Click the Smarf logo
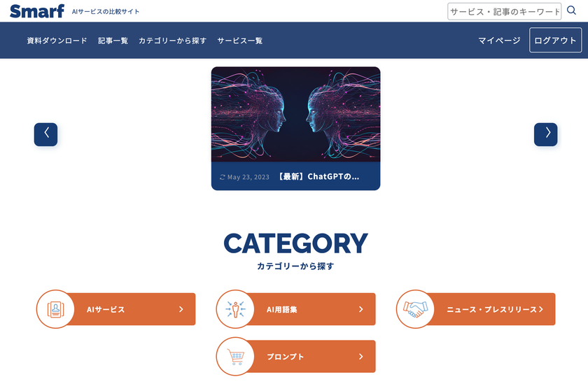 coord(36,11)
